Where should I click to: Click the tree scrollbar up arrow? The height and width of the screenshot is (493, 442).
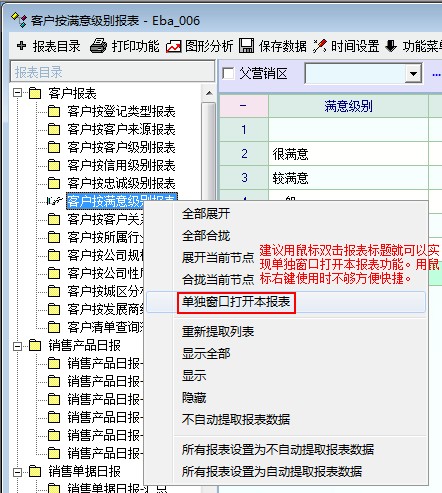[209, 93]
